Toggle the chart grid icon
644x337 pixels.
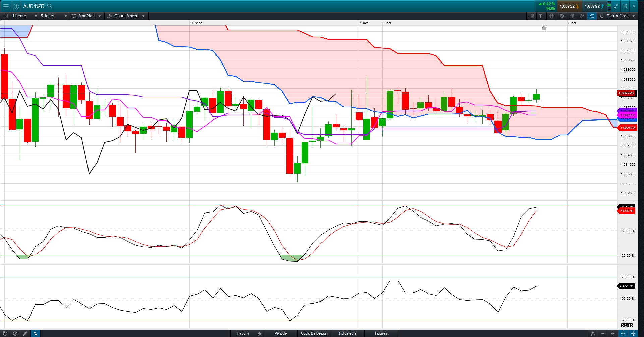[552, 16]
